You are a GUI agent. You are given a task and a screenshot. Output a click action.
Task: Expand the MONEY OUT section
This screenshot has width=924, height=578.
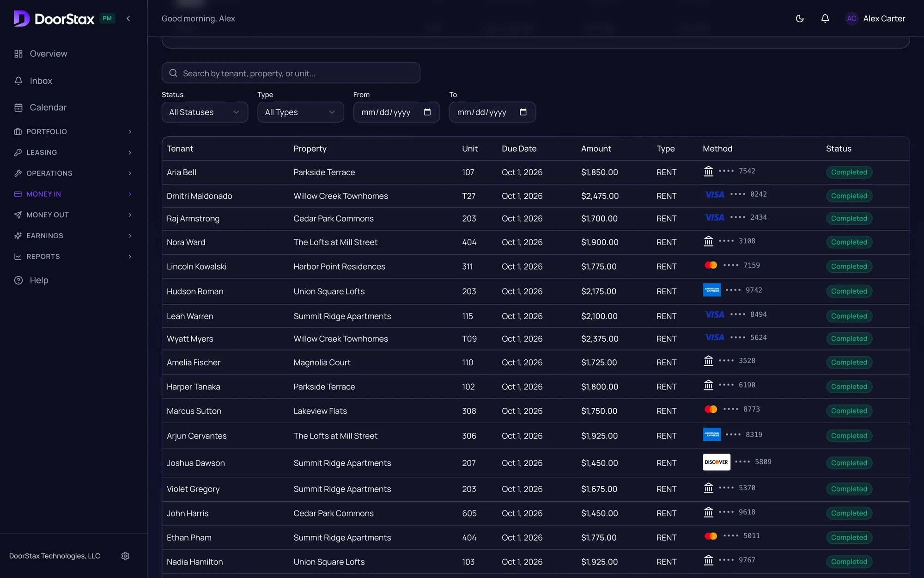(x=73, y=215)
